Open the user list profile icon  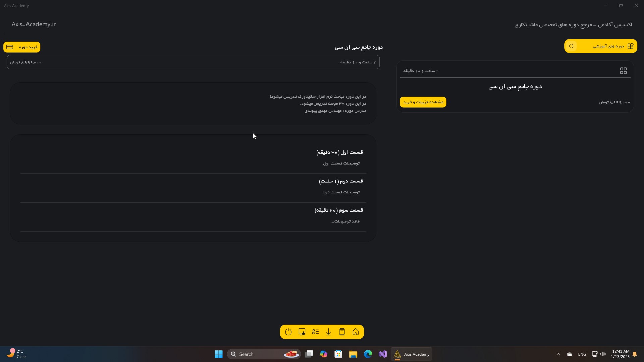point(315,332)
